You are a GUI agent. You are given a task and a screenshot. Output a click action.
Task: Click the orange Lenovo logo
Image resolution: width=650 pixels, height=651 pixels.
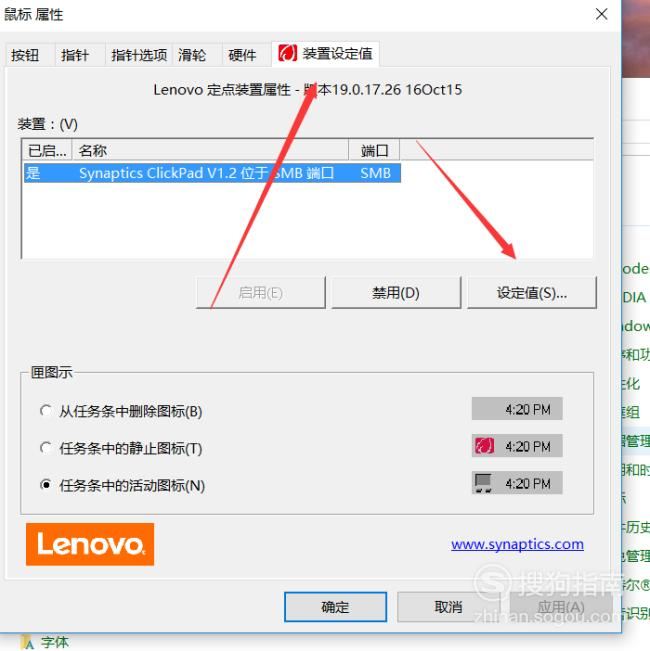coord(90,544)
